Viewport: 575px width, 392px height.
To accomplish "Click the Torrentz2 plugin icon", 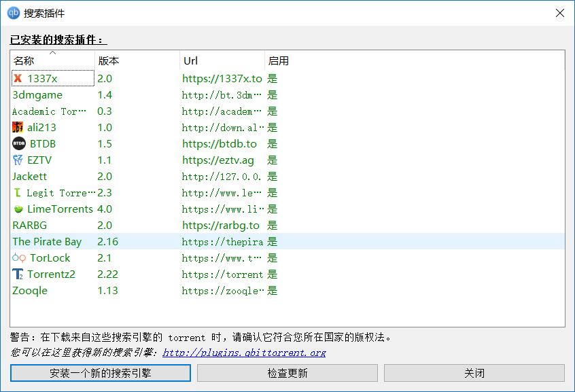I will [x=18, y=274].
